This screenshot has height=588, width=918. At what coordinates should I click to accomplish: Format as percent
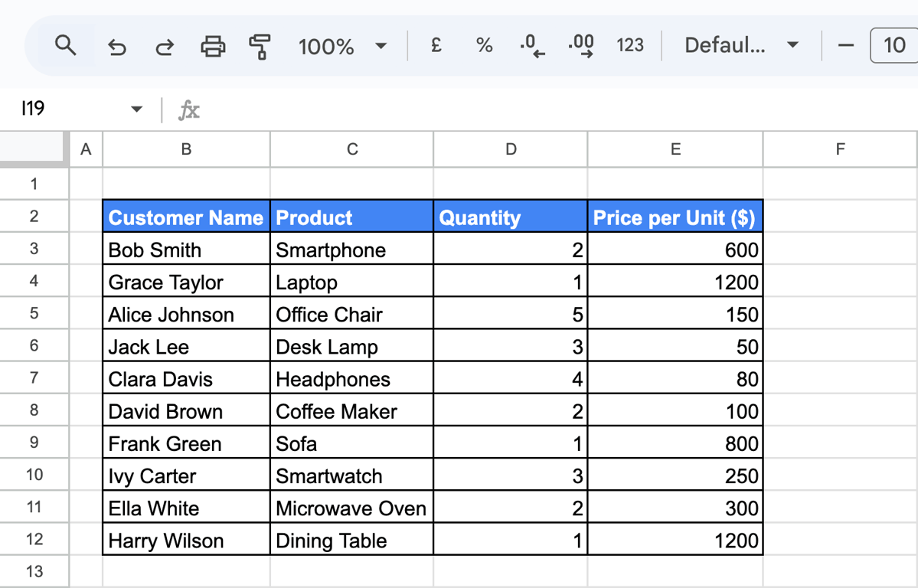click(x=484, y=45)
